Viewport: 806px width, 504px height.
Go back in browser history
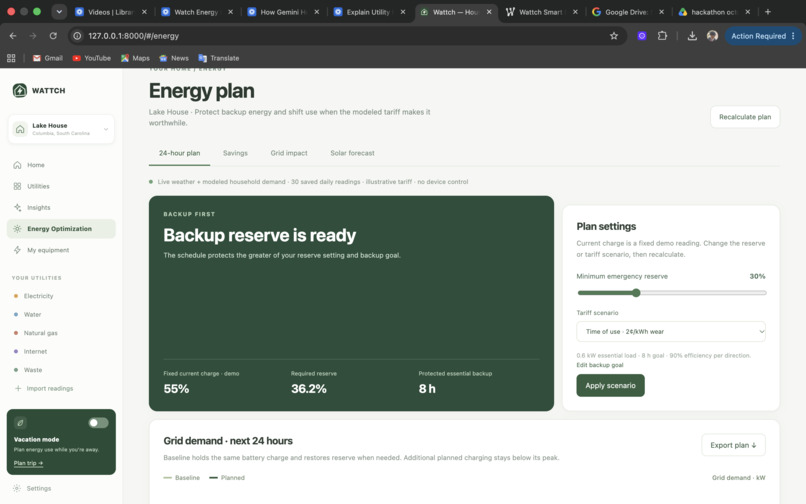tap(13, 36)
